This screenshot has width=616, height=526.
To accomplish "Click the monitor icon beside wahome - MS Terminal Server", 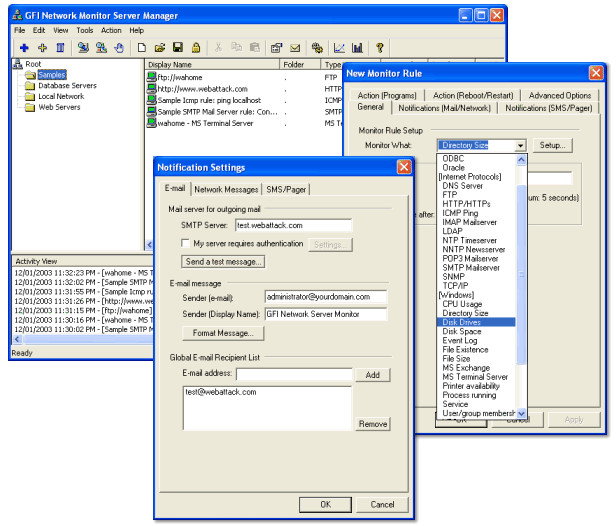I will [151, 123].
